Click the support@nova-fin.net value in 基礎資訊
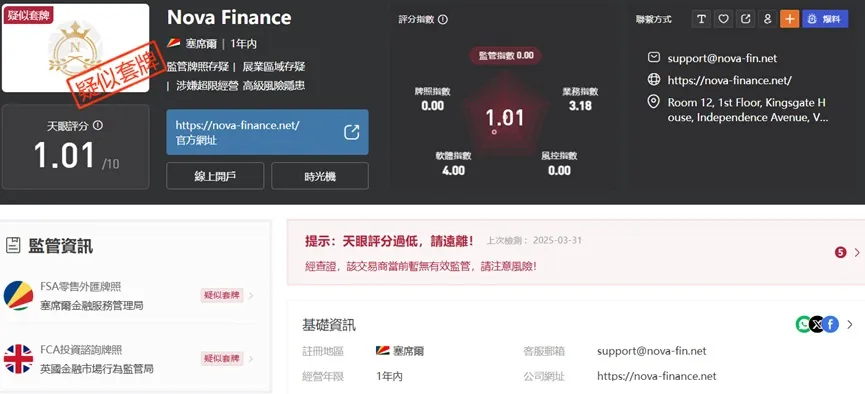865x394 pixels. 652,351
